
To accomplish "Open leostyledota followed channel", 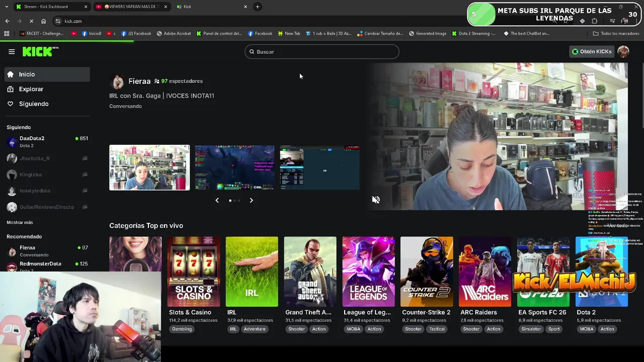I will tap(47, 191).
